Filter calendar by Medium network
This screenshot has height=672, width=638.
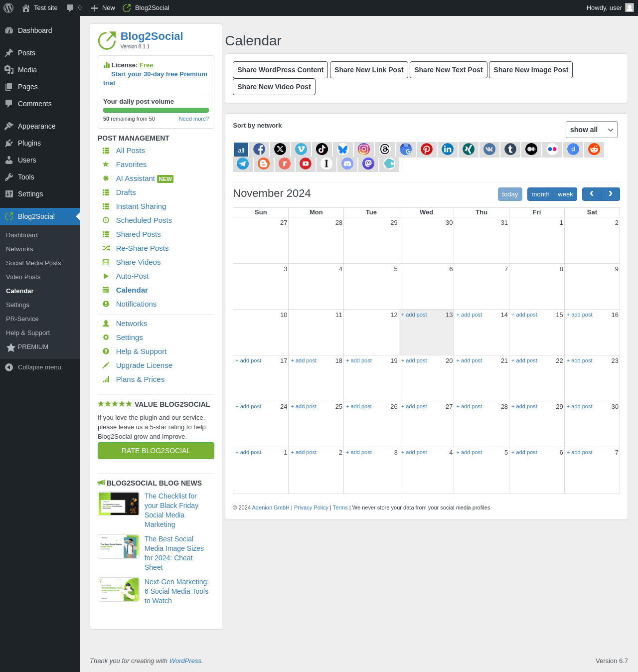tap(531, 149)
